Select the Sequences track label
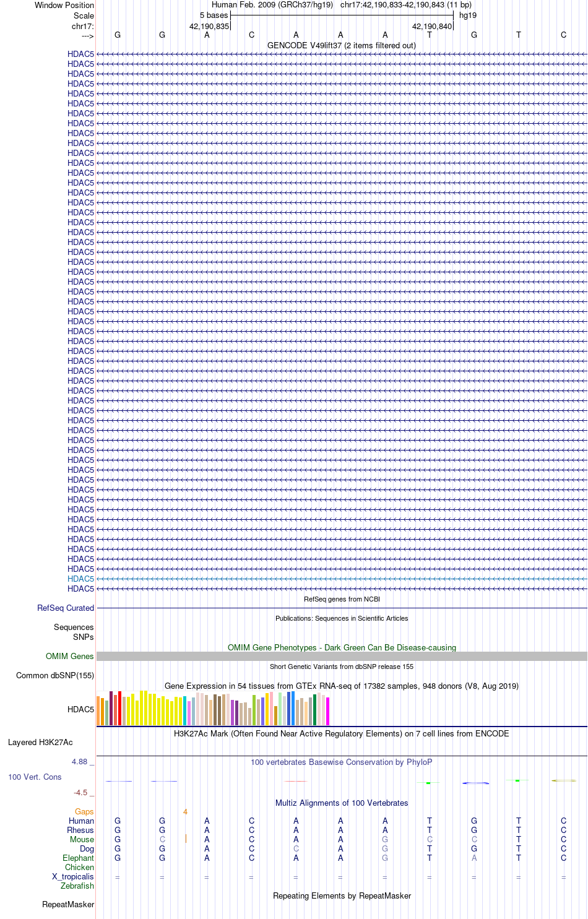This screenshot has height=919, width=588. pyautogui.click(x=74, y=628)
